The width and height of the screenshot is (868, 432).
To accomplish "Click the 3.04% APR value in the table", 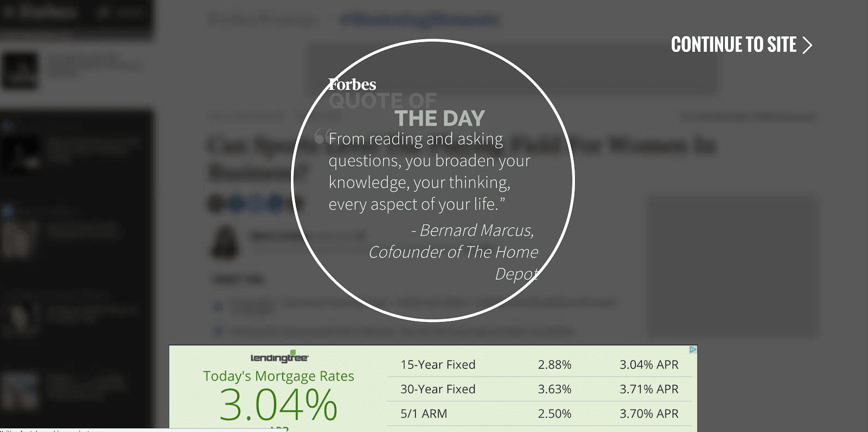I will point(649,365).
